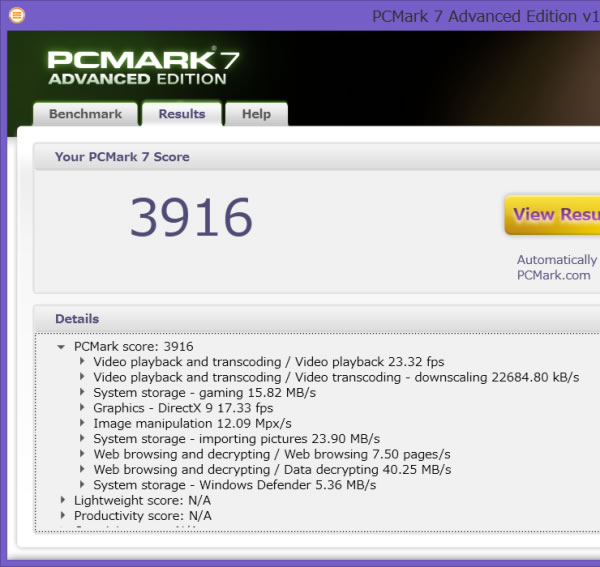Select 'System storage - gaming 15.82 MB/s' text

click(x=204, y=393)
